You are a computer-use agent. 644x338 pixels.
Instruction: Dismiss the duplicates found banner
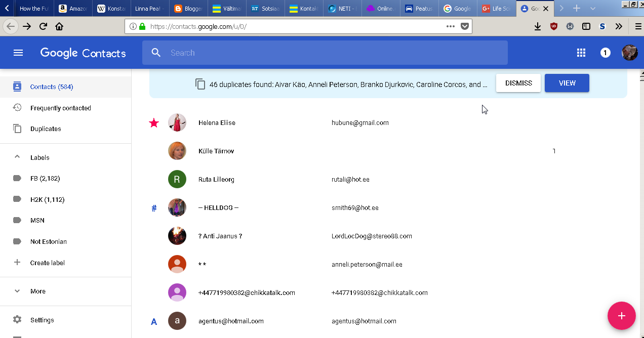[518, 83]
